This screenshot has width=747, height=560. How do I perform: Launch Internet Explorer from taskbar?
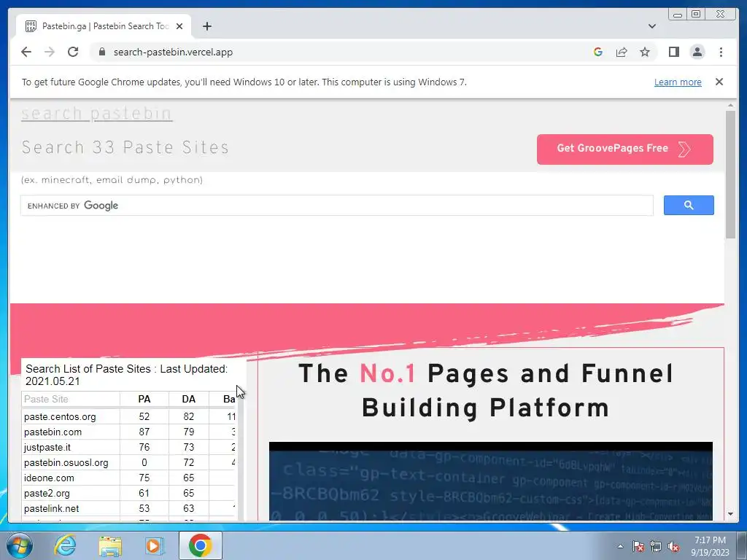[x=65, y=545]
